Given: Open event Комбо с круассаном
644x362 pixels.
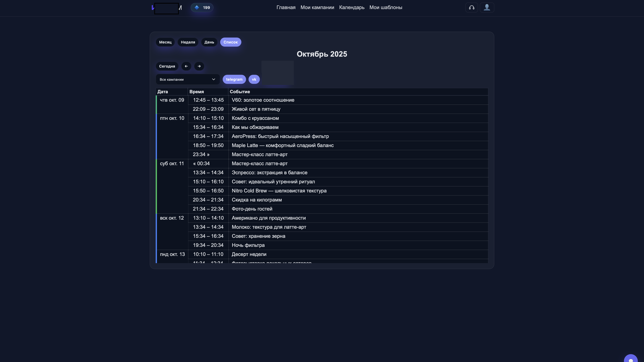Looking at the screenshot, I should [x=255, y=118].
